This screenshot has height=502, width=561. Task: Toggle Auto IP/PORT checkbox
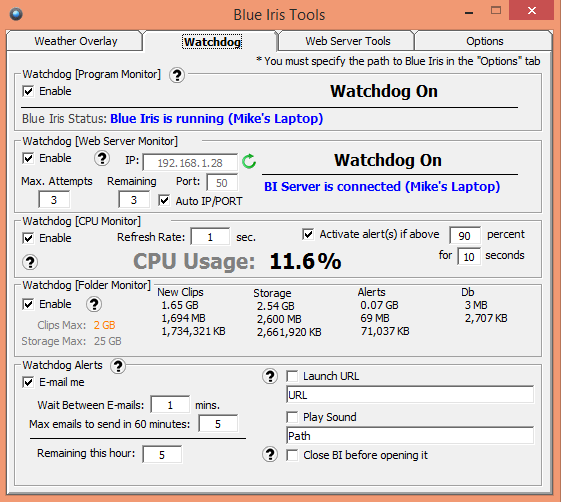(x=164, y=200)
